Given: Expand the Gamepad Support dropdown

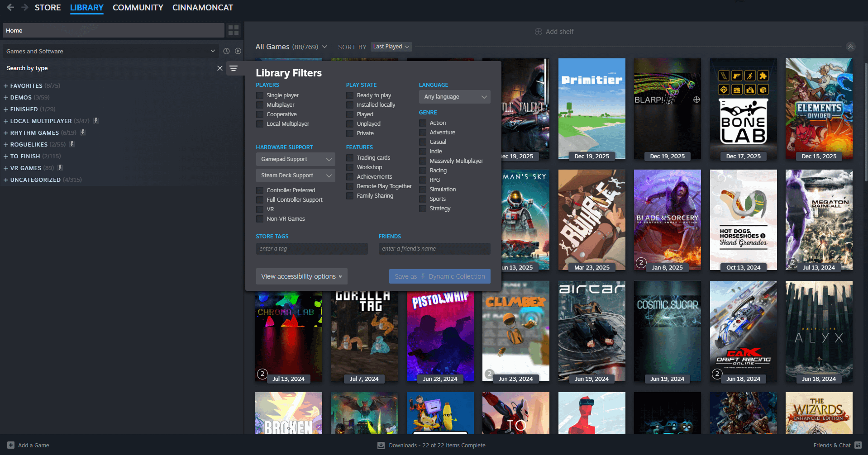Looking at the screenshot, I should pyautogui.click(x=296, y=159).
